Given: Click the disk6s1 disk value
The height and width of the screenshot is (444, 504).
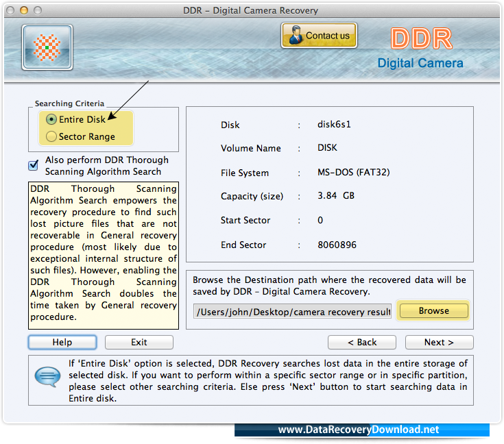Looking at the screenshot, I should point(334,124).
